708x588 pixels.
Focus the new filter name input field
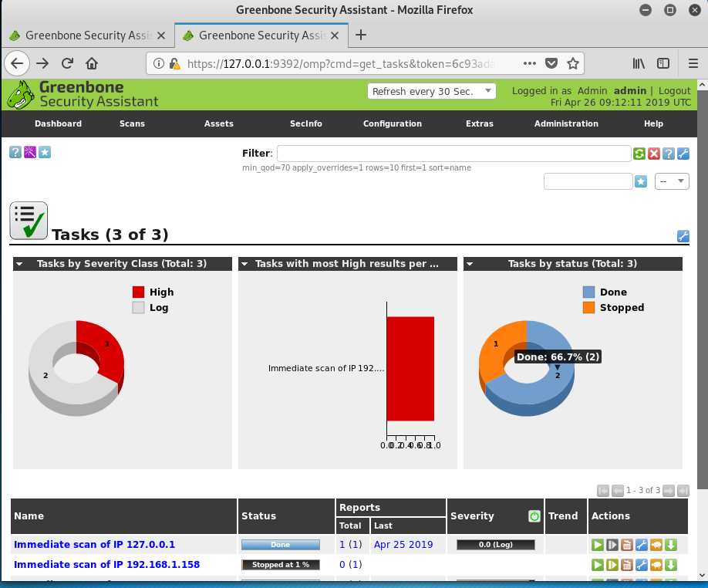(588, 181)
